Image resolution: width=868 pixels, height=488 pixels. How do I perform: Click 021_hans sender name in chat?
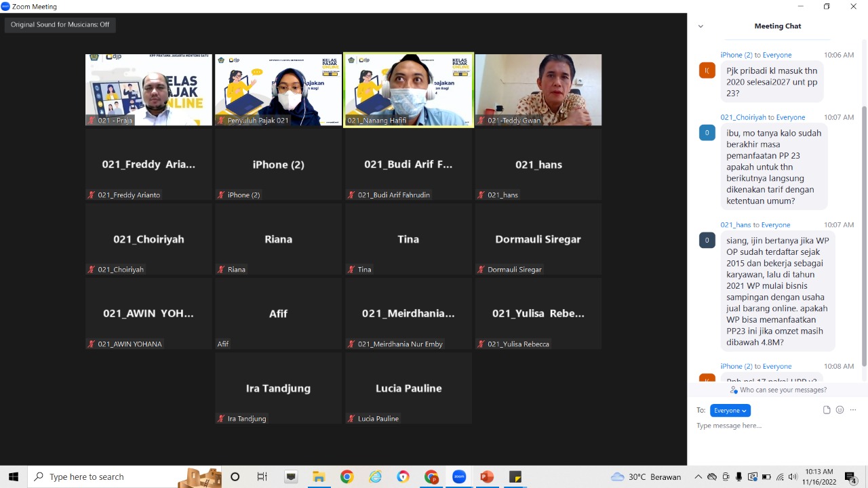point(735,225)
